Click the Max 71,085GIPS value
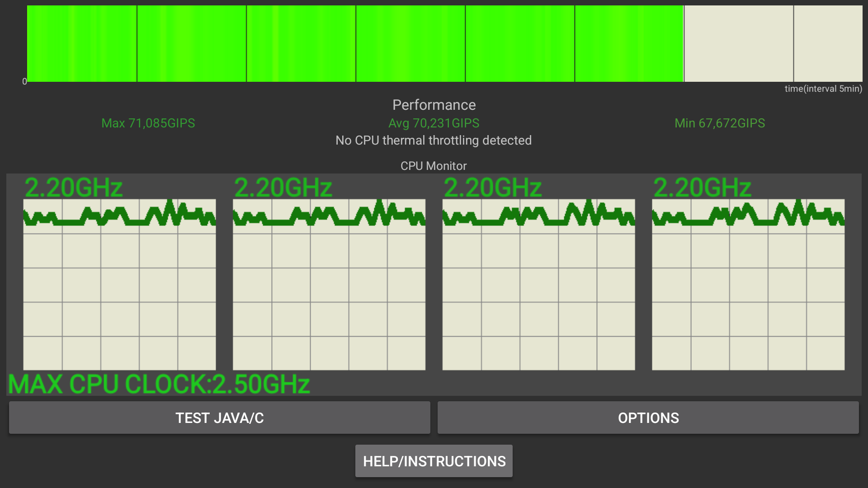This screenshot has width=868, height=488. (148, 123)
